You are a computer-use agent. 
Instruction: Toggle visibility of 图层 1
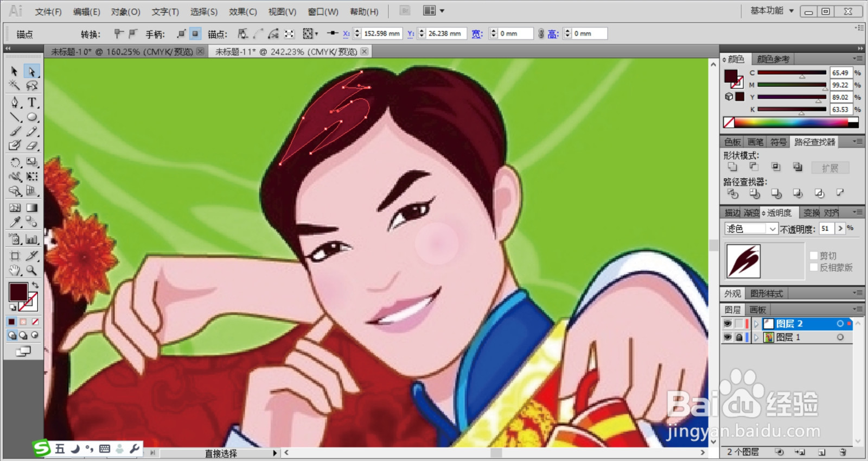tap(727, 337)
